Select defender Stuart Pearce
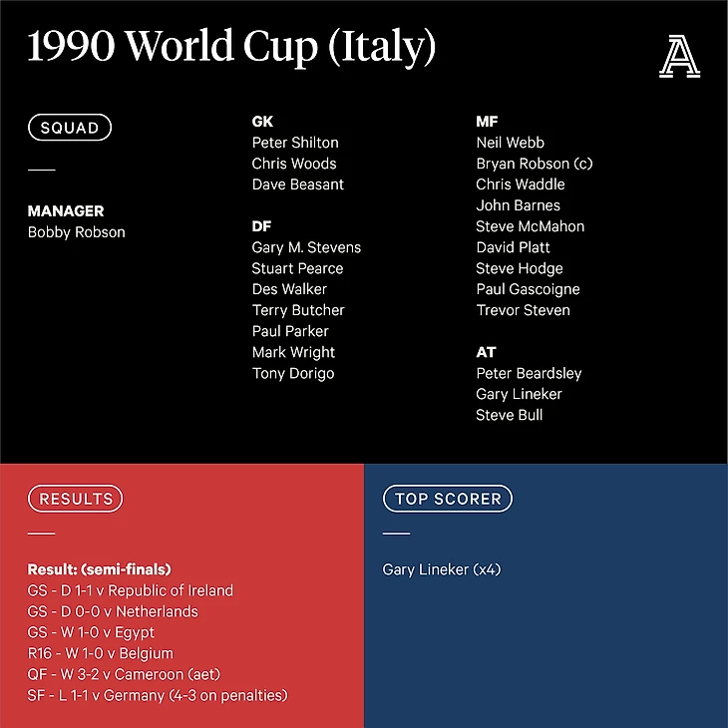Screen dimensions: 728x728 click(x=297, y=268)
